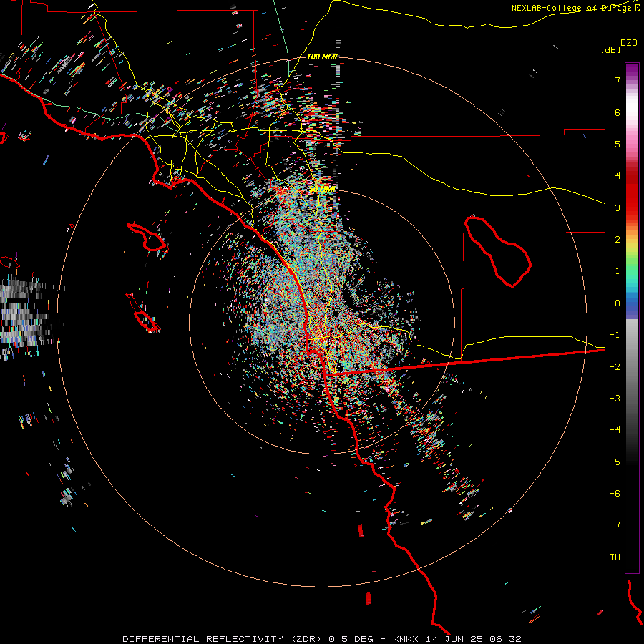Select the 0 label on the scale
Screen dimensions: 644x644
(618, 303)
